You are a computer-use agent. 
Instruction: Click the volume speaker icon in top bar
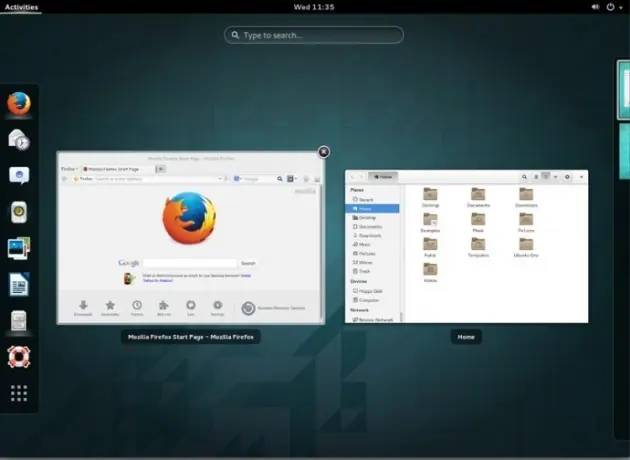tap(595, 7)
